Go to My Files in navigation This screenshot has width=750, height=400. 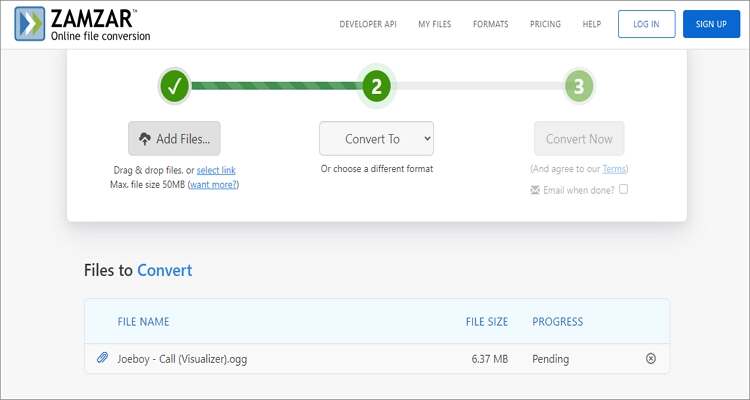tap(435, 24)
